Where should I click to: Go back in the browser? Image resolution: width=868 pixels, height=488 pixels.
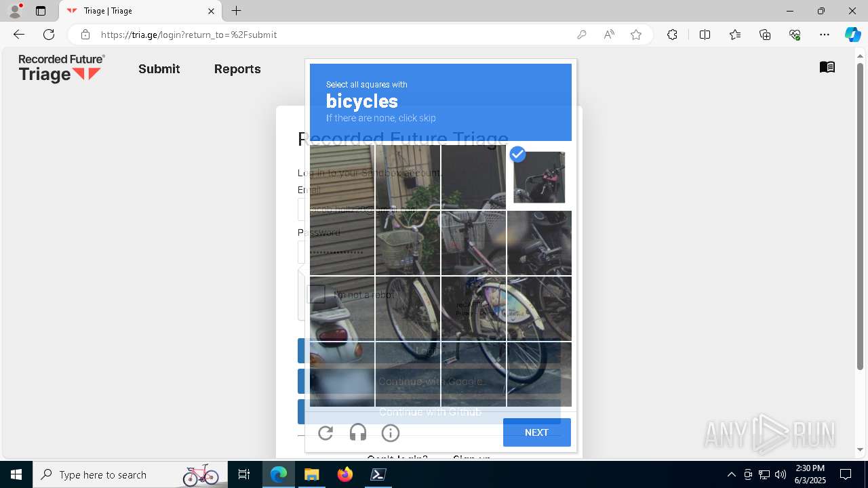coord(19,35)
